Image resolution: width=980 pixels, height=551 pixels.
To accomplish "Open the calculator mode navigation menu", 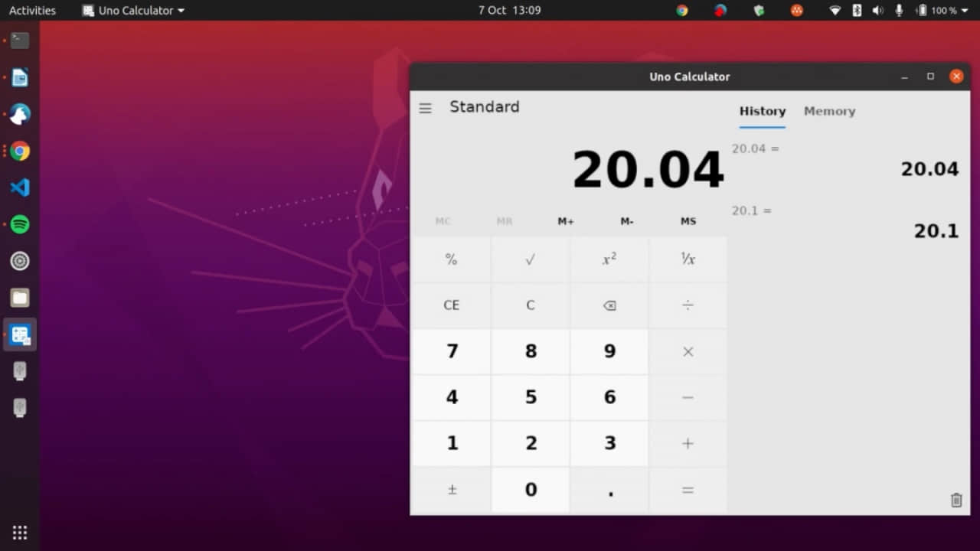I will point(425,108).
